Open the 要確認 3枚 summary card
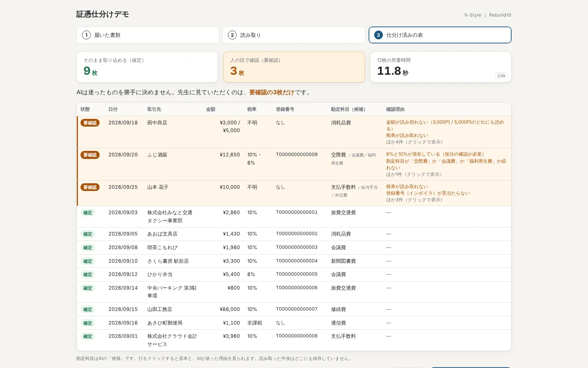Viewport: 588px width, 368px height. [294, 67]
